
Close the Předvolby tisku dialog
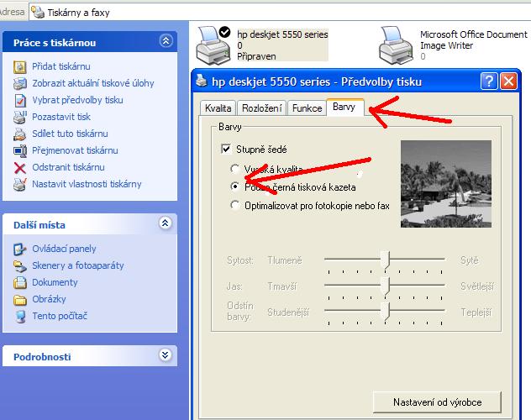pyautogui.click(x=508, y=81)
